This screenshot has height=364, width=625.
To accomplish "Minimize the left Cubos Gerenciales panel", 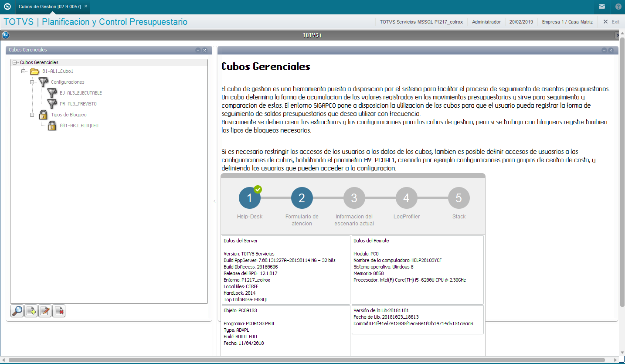I will (198, 50).
